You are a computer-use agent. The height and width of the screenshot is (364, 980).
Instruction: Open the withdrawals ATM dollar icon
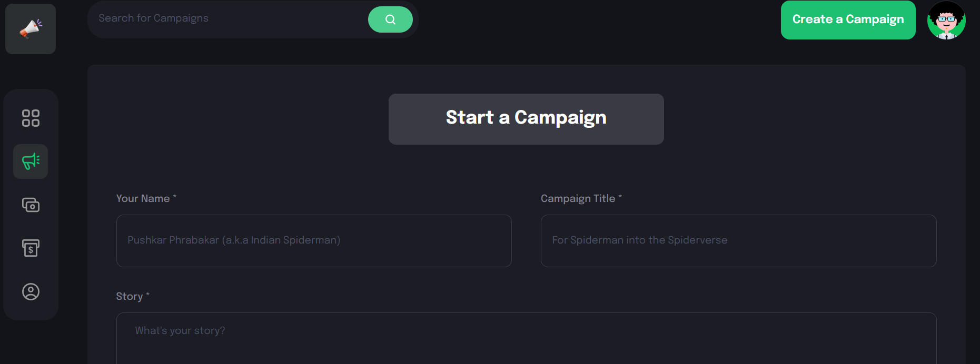coord(30,248)
